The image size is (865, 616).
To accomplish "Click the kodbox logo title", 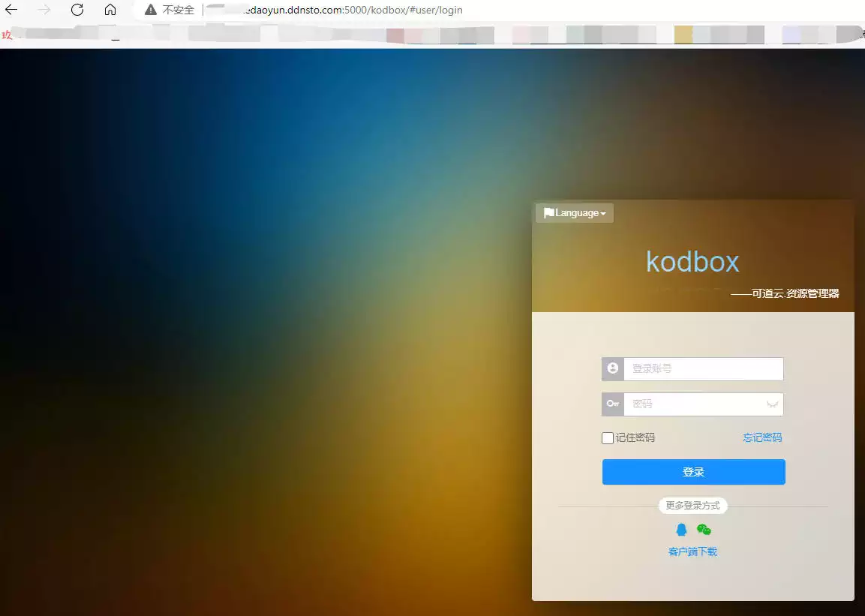I will [x=692, y=261].
